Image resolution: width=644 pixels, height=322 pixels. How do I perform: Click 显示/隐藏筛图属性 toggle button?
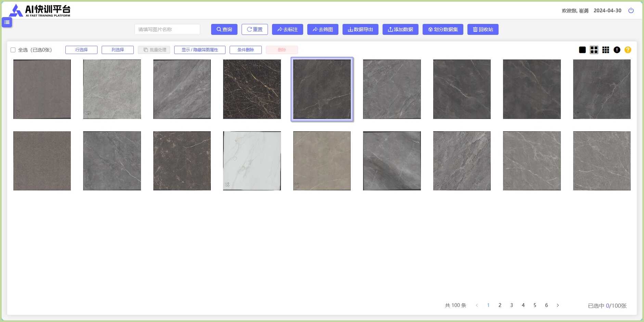(199, 50)
